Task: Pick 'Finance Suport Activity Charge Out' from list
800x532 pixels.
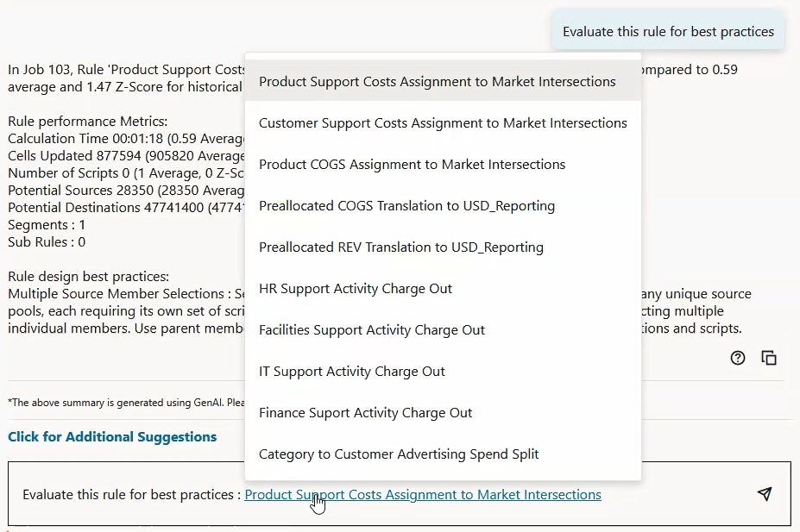Action: [365, 412]
